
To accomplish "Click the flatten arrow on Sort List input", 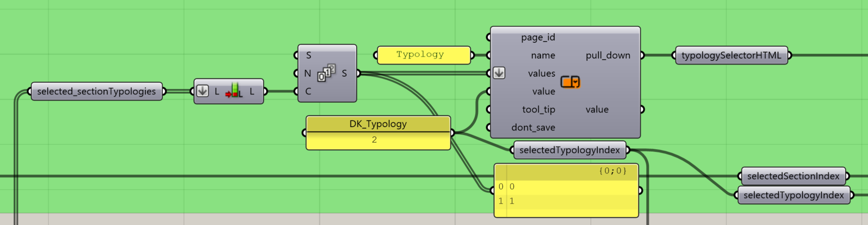I will click(x=202, y=91).
